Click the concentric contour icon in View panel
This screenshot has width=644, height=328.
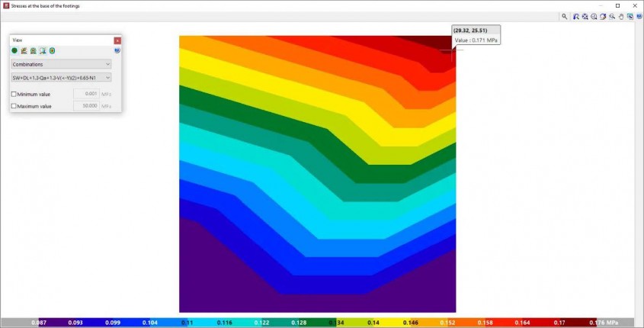pos(52,50)
